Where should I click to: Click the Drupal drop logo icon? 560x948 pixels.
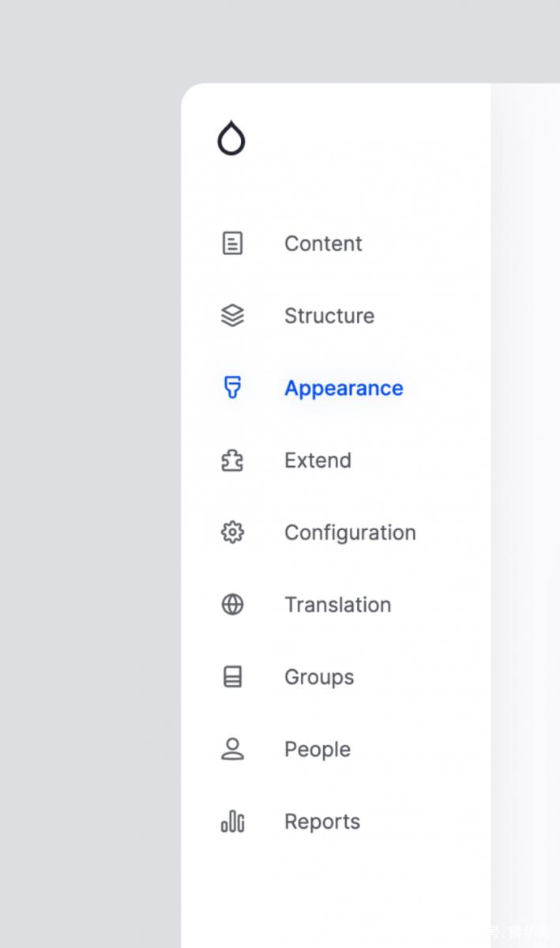tap(231, 138)
